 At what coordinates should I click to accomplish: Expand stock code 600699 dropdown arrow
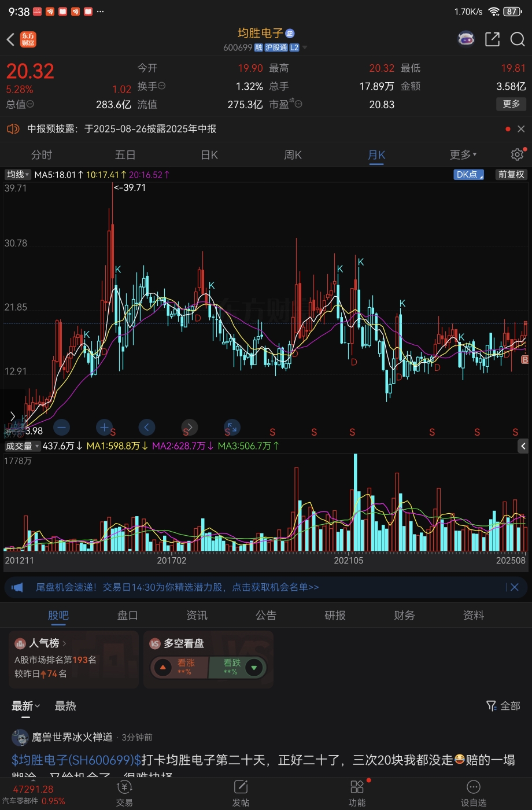click(x=305, y=47)
